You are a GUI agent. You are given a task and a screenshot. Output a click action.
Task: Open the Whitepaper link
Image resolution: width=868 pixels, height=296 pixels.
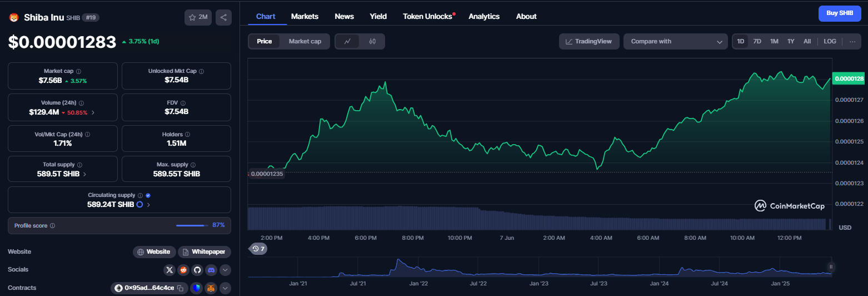(204, 252)
